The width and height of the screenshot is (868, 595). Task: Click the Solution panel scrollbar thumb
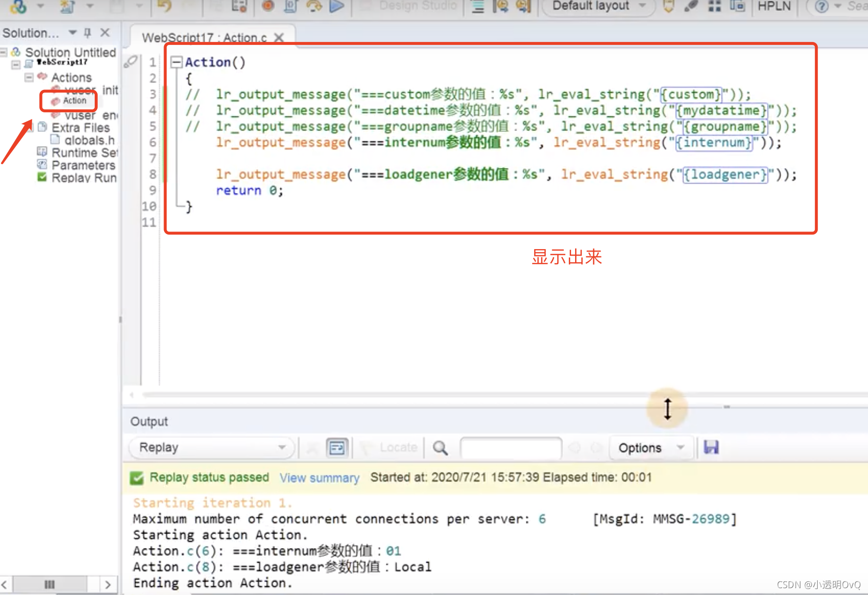(50, 584)
